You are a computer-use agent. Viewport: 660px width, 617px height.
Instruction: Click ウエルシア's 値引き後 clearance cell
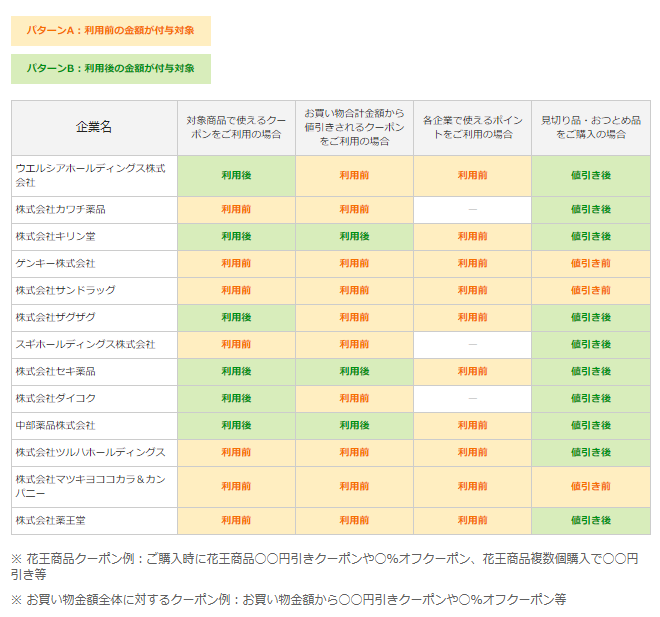click(591, 176)
